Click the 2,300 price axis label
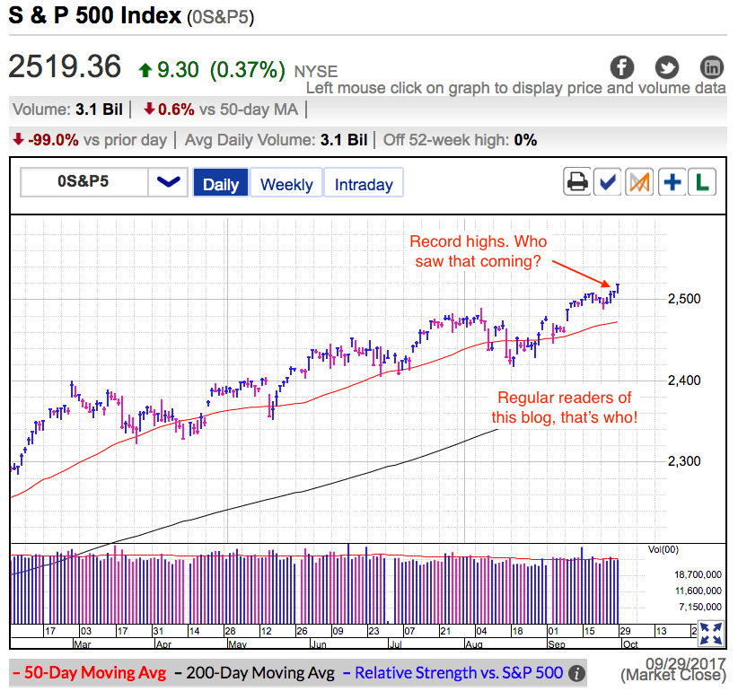Image resolution: width=738 pixels, height=700 pixels. (x=684, y=461)
